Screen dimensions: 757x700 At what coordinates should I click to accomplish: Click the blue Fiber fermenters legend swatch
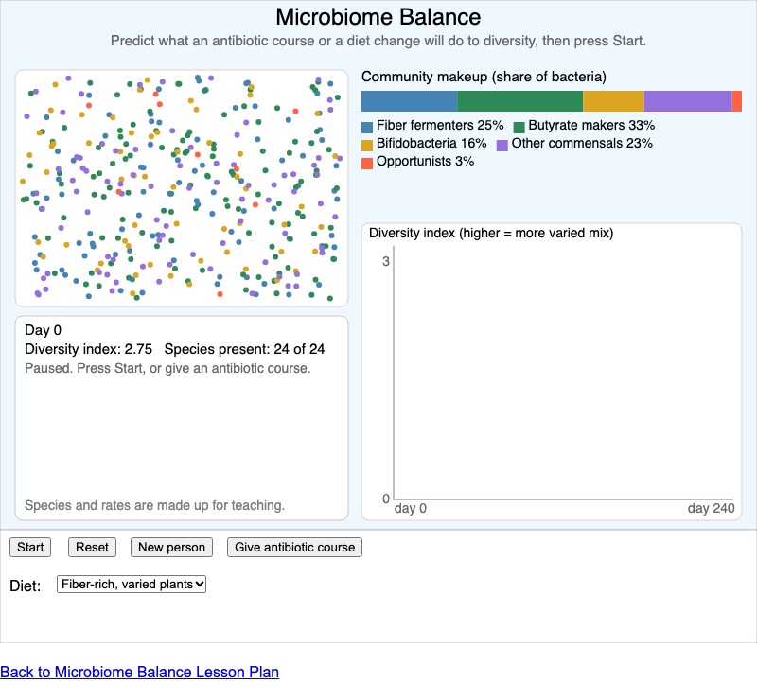click(x=367, y=127)
